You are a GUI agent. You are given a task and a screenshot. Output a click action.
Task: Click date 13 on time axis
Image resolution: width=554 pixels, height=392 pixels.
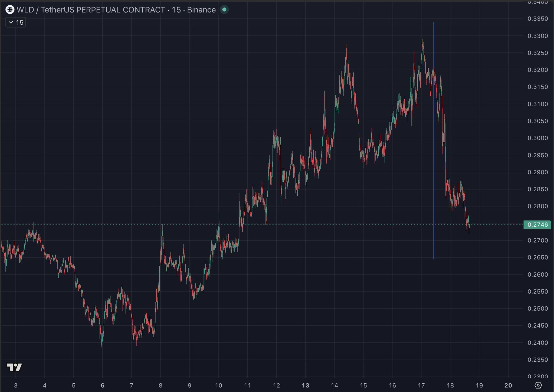(305, 385)
